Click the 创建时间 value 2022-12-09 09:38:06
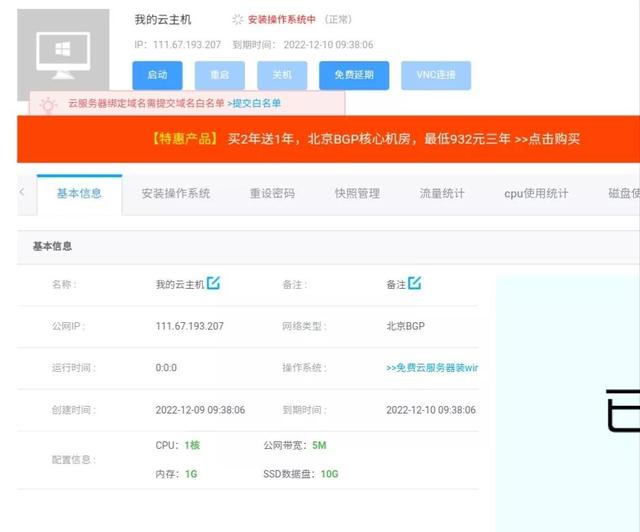The width and height of the screenshot is (640, 532). [200, 410]
